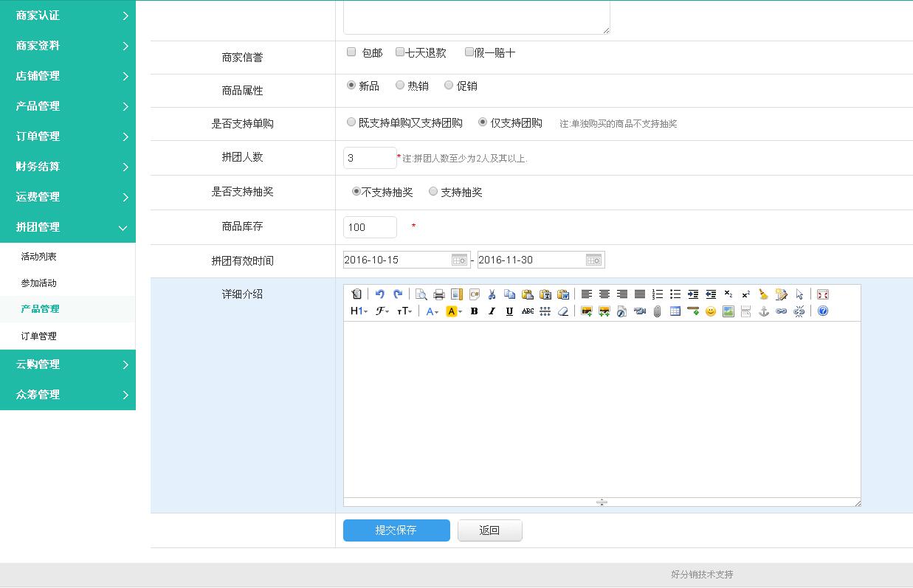The image size is (913, 588).
Task: Choose 支持抽奖 radio option
Action: [x=433, y=192]
